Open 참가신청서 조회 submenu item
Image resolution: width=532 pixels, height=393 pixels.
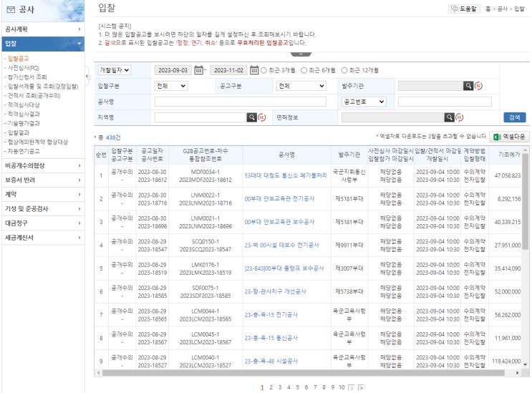[27, 77]
